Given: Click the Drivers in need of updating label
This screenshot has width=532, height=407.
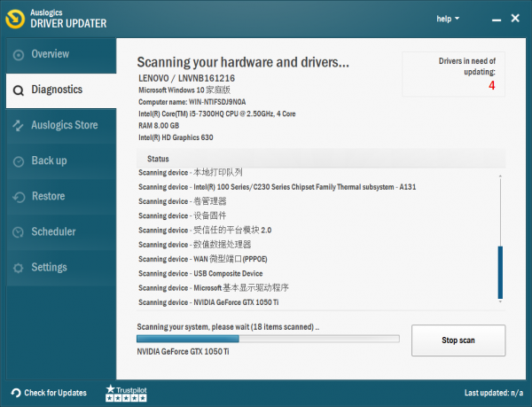Looking at the screenshot, I should pos(467,67).
